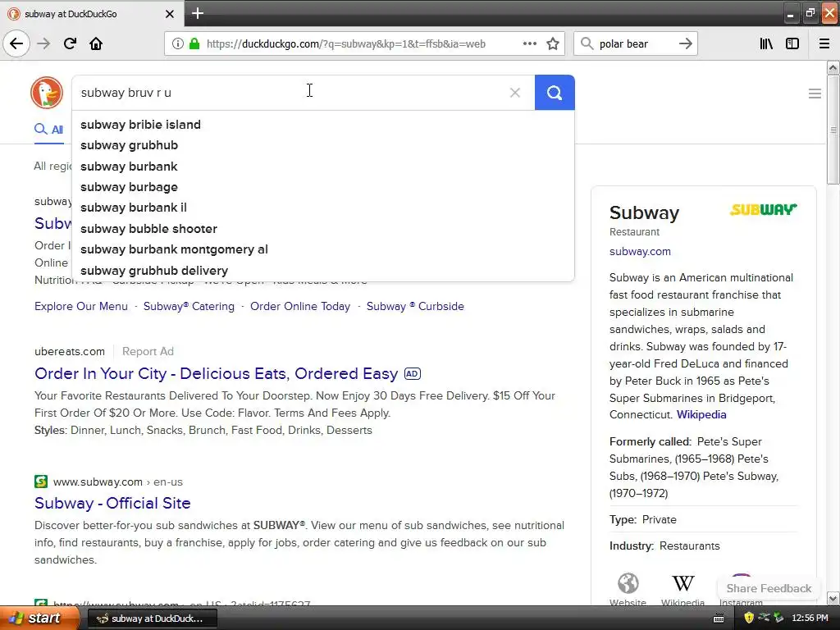Visit subway.com link in info panel
The image size is (840, 630).
point(640,251)
